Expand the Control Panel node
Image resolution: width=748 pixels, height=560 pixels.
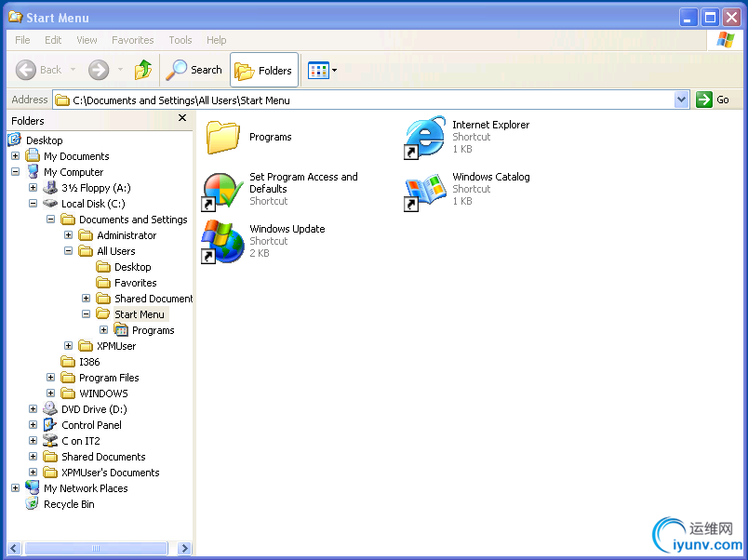(x=33, y=424)
